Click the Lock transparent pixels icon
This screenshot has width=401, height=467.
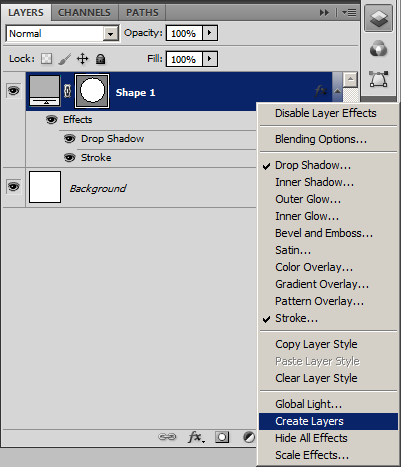(46, 59)
